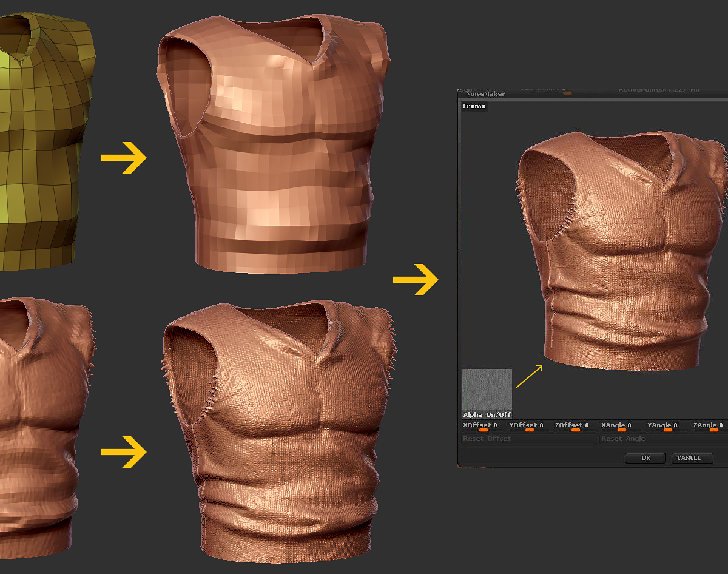
Task: Click the large yellow arrow pointing at NoiseMaker
Action: pos(416,280)
